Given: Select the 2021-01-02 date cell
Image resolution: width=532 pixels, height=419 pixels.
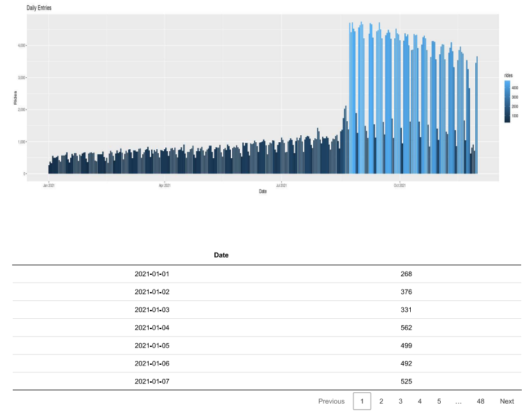Looking at the screenshot, I should click(x=152, y=292).
